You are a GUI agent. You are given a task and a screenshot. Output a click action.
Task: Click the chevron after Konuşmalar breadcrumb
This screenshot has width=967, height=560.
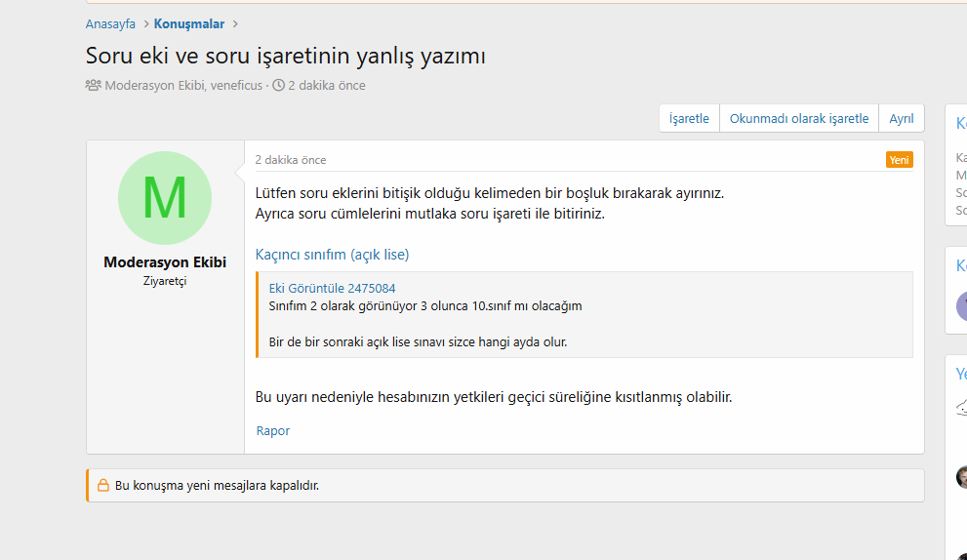235,23
